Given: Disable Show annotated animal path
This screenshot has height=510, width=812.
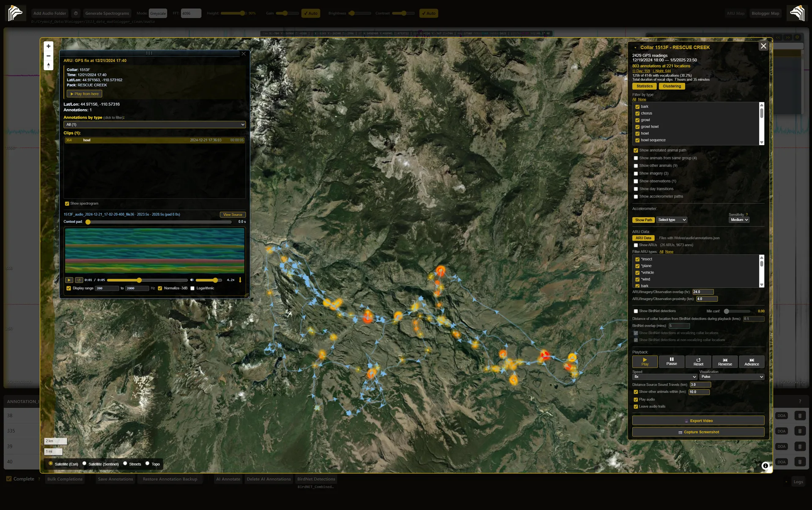Looking at the screenshot, I should pyautogui.click(x=636, y=151).
